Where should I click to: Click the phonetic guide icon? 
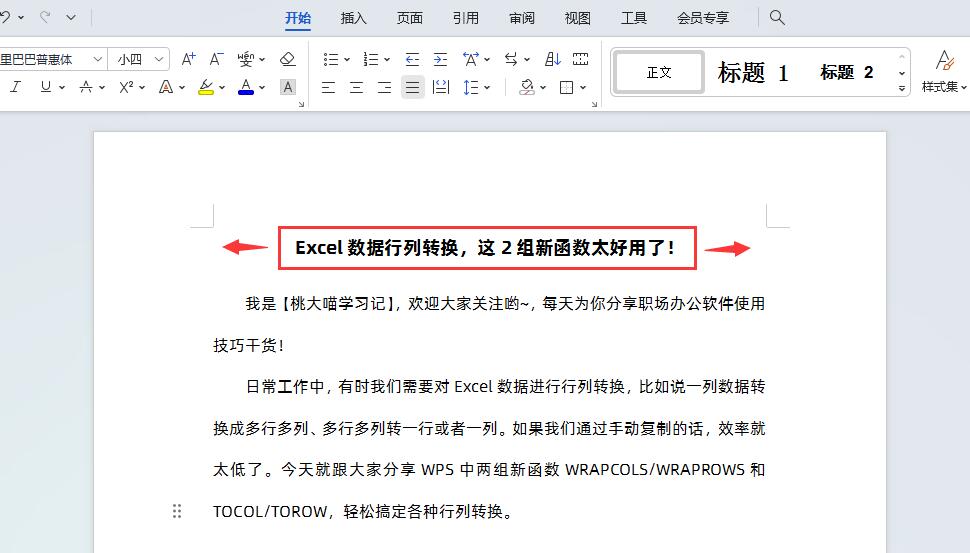[246, 59]
